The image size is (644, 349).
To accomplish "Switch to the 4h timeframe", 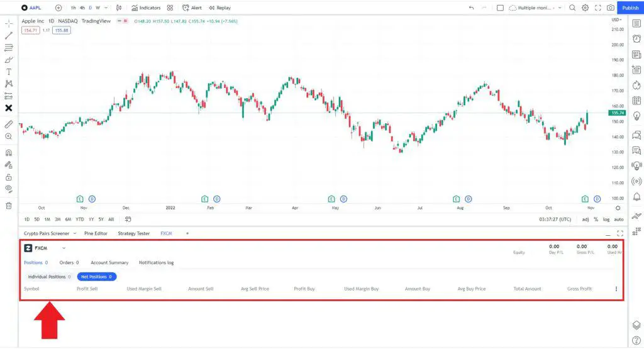I will pos(82,8).
